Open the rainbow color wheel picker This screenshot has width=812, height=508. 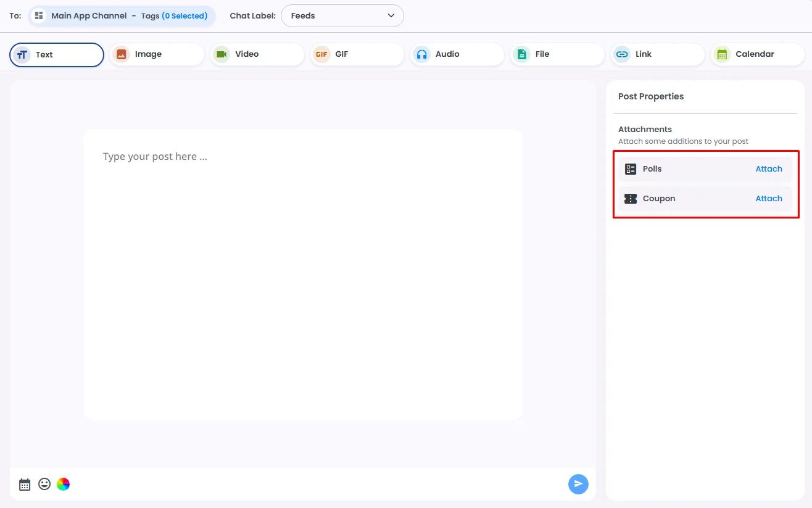(63, 484)
